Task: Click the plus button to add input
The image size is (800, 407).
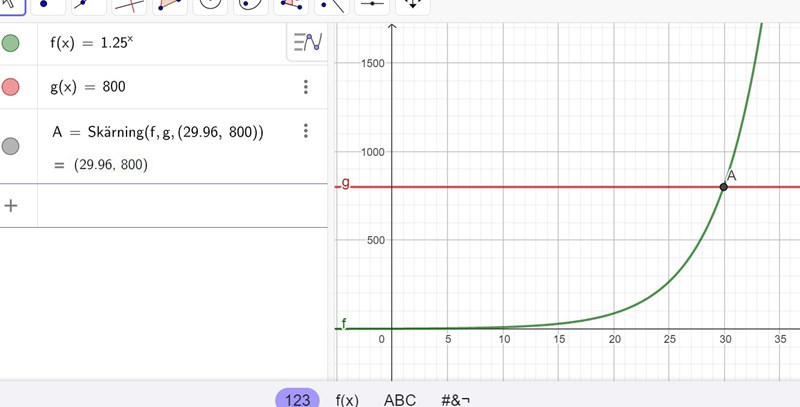Action: pos(11,205)
